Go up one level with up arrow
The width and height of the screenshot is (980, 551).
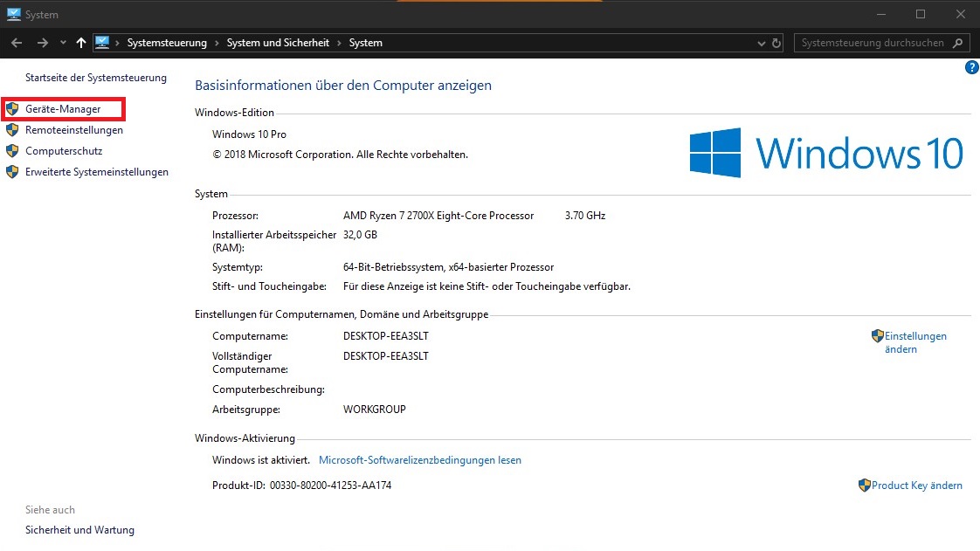(x=81, y=43)
